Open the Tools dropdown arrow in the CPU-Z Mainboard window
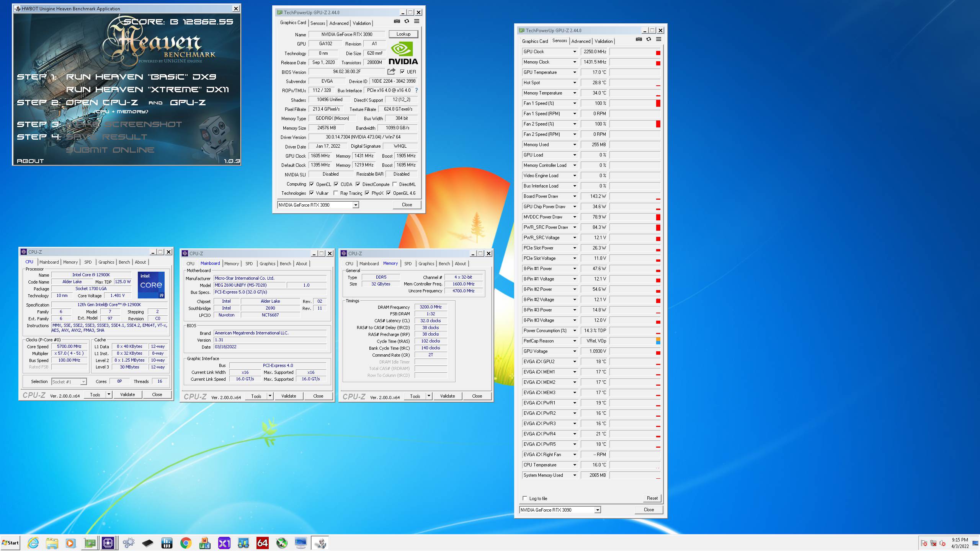Image resolution: width=980 pixels, height=551 pixels. pos(270,396)
